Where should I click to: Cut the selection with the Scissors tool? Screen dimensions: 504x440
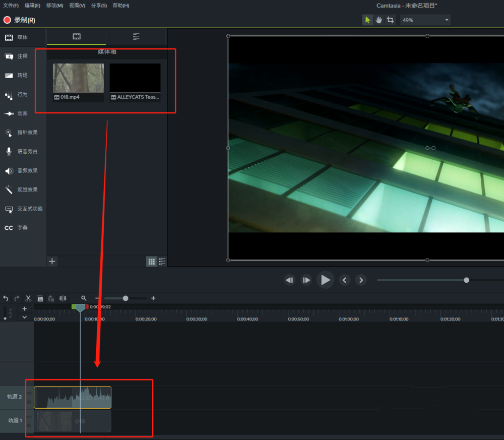pyautogui.click(x=28, y=298)
